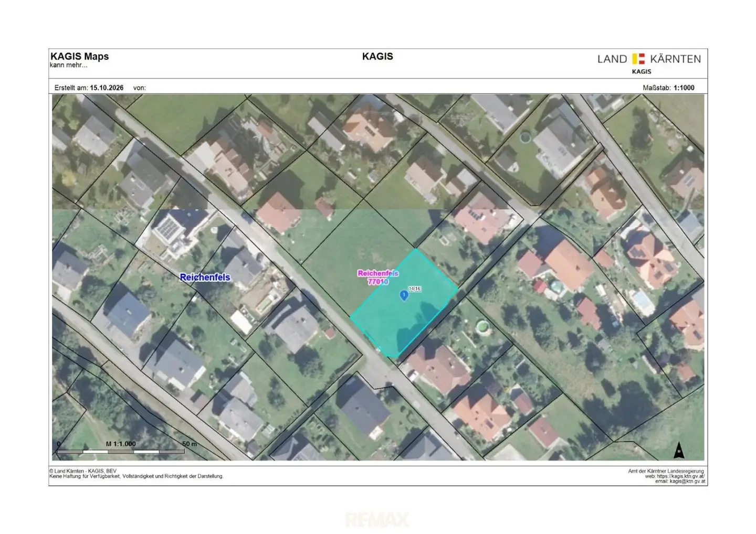The width and height of the screenshot is (756, 534).
Task: Click the 50 m scale bar label
Action: (190, 444)
